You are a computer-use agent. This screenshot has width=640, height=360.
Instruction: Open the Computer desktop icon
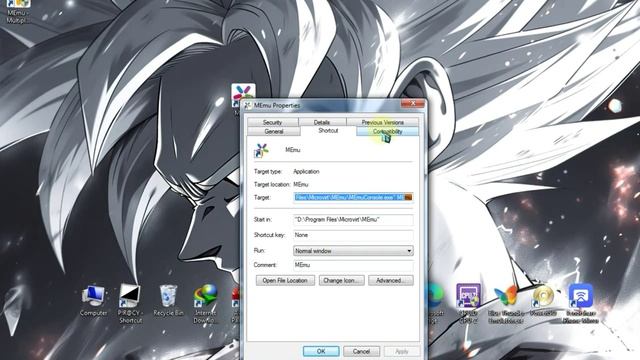93,301
